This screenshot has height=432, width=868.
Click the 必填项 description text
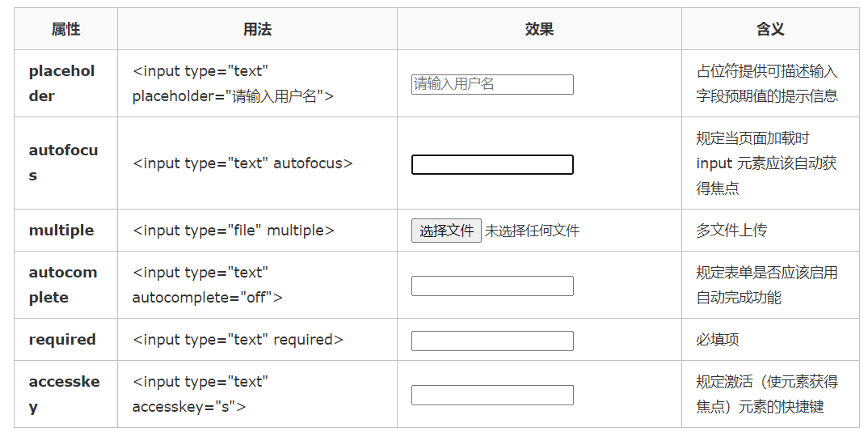tap(718, 340)
